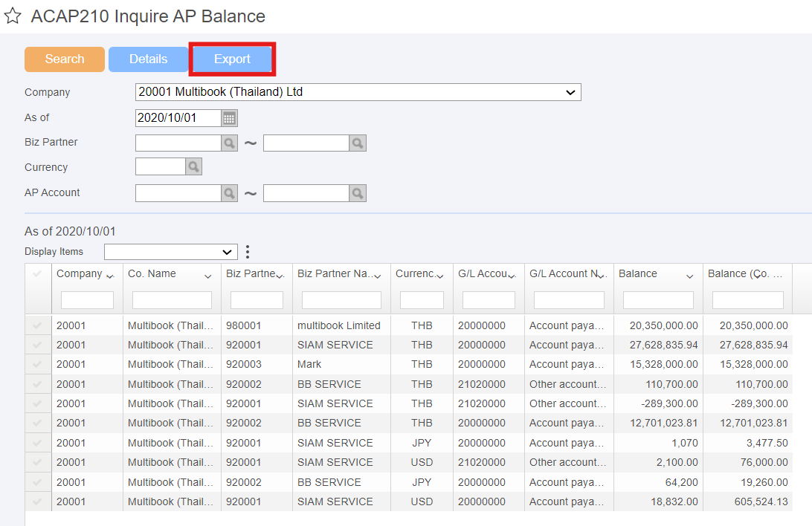Select the Co. balance 19,260.00 cell
812x526 pixels.
pyautogui.click(x=748, y=482)
